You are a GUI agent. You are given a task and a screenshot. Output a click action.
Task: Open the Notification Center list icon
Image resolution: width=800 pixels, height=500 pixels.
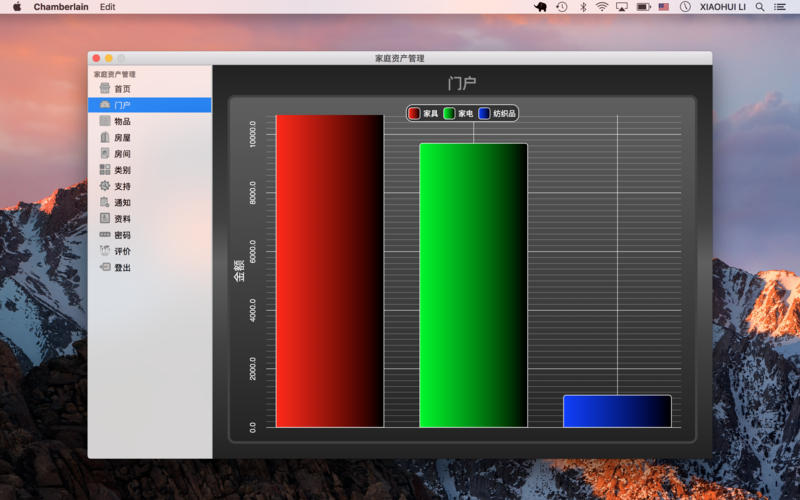click(780, 7)
